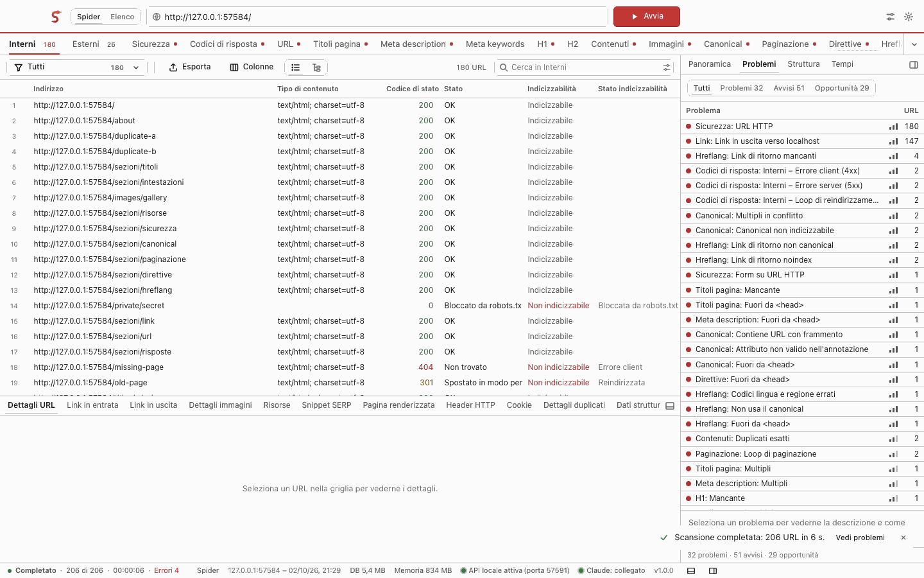924x578 pixels.
Task: Select the Link in entrata details tab
Action: tap(92, 405)
